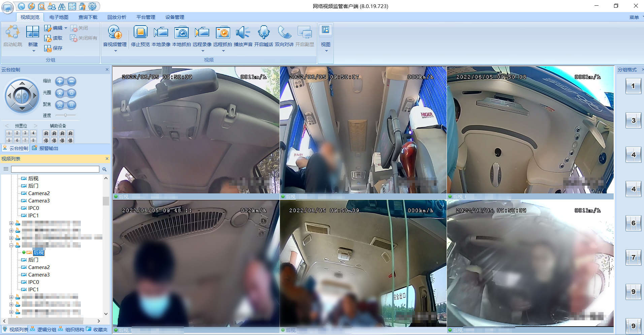Turn on first 辅助设备 启 button
Viewport: 644px width, 335px height.
46,133
